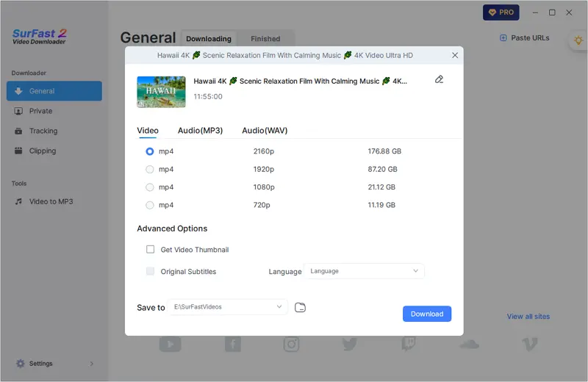Image resolution: width=588 pixels, height=382 pixels.
Task: Click the lightbulb tips icon
Action: 578,40
